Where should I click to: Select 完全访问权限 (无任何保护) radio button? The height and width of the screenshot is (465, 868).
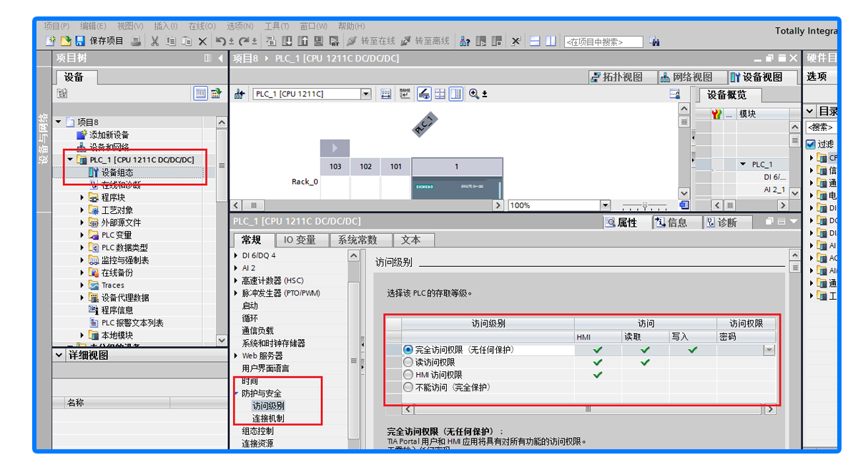tap(408, 350)
